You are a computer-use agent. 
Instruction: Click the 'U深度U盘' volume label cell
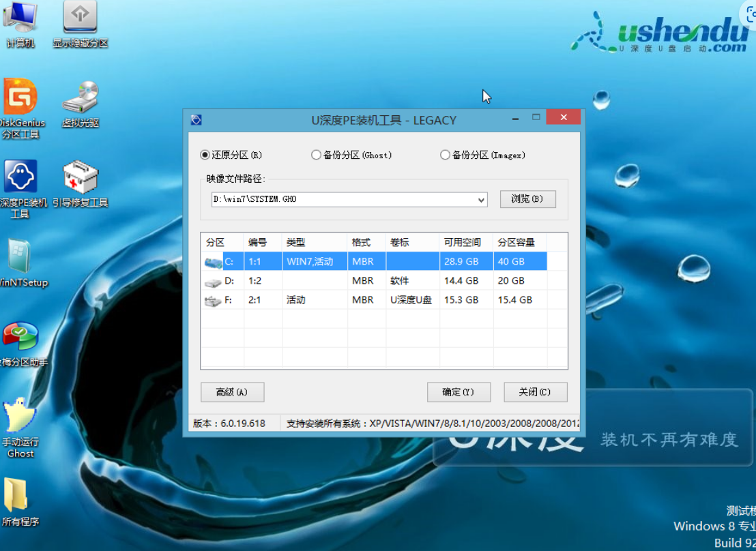click(x=413, y=300)
